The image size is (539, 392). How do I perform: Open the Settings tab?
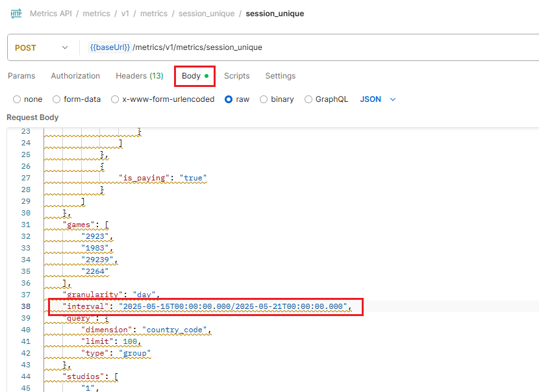click(280, 76)
